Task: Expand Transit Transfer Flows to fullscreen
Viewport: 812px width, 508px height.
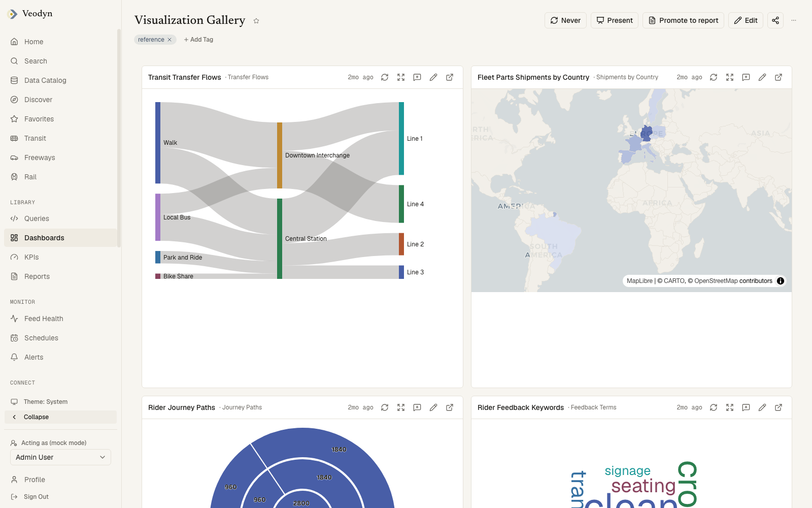Action: (x=401, y=77)
